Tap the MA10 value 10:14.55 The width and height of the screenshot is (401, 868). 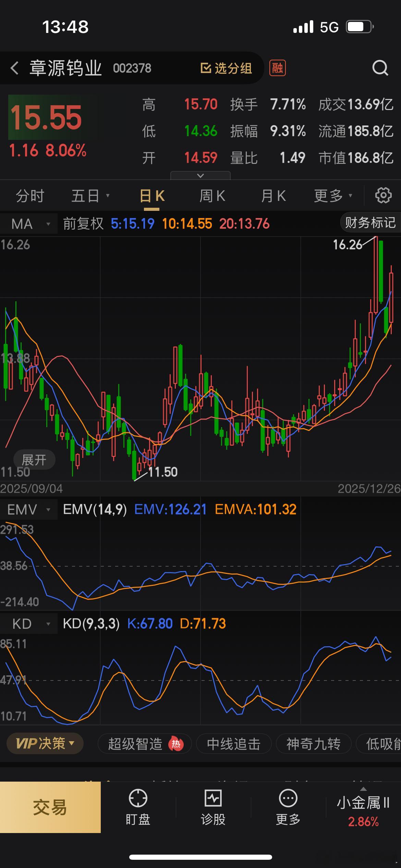point(187,224)
